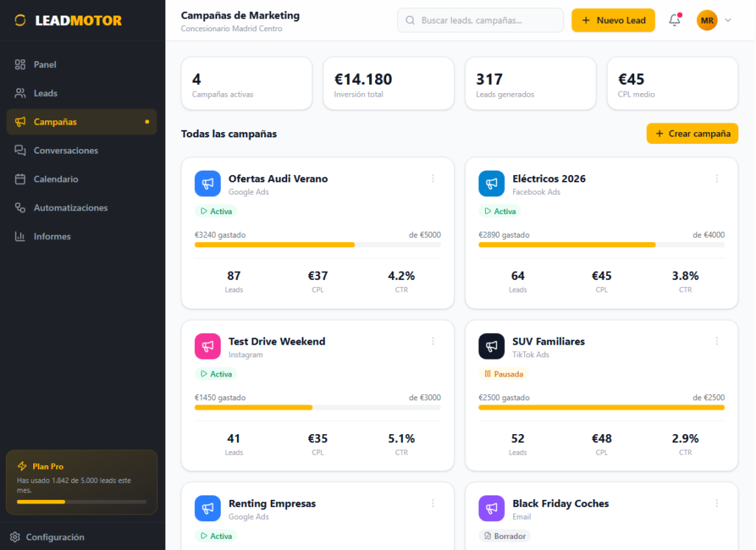
Task: Open Leads in the sidebar
Action: coord(81,93)
